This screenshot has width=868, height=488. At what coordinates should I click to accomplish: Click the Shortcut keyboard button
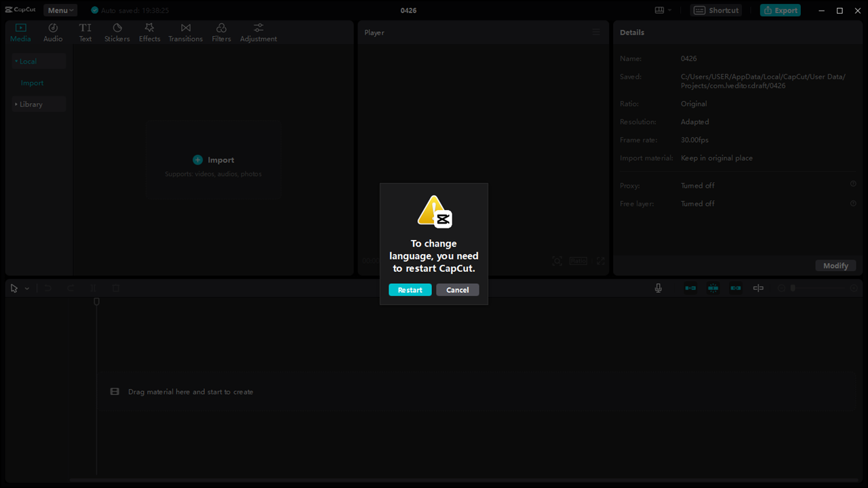(x=716, y=10)
